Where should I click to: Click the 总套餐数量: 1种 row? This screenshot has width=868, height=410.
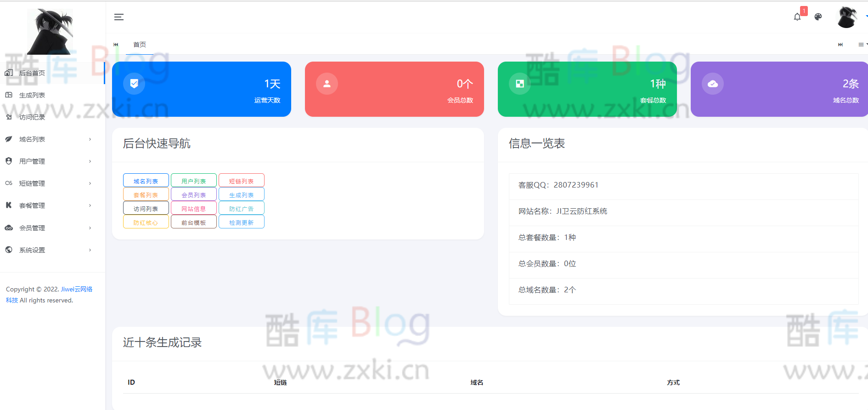[683, 239]
